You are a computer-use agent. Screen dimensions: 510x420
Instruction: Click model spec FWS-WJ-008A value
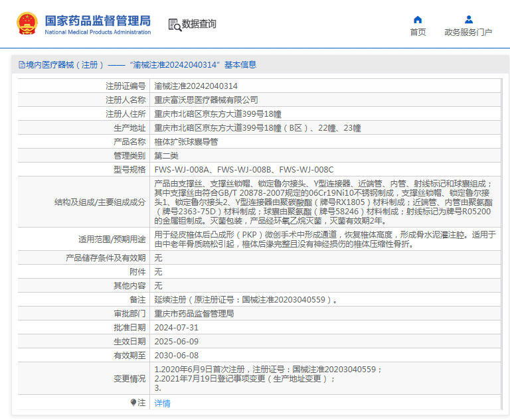click(x=244, y=170)
